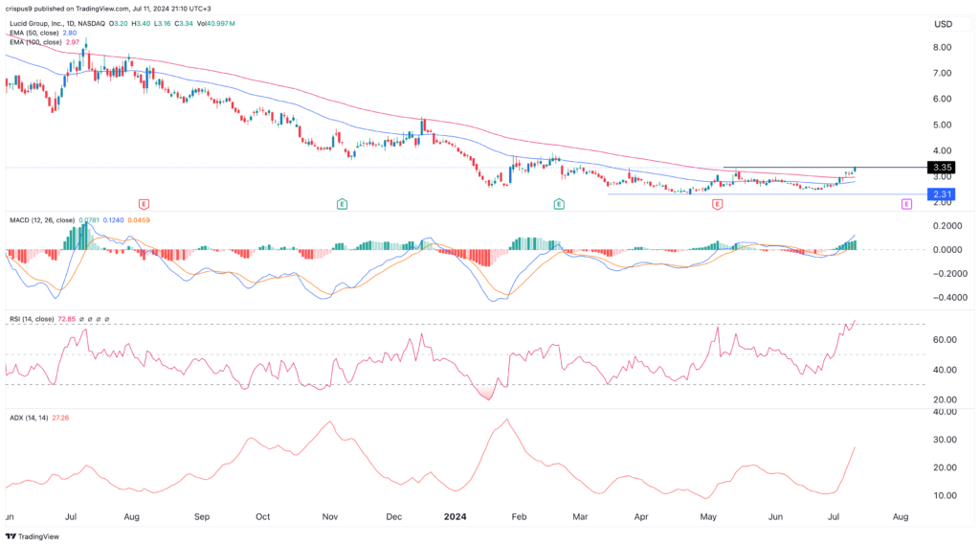Click the RSI value 72.85

point(67,319)
